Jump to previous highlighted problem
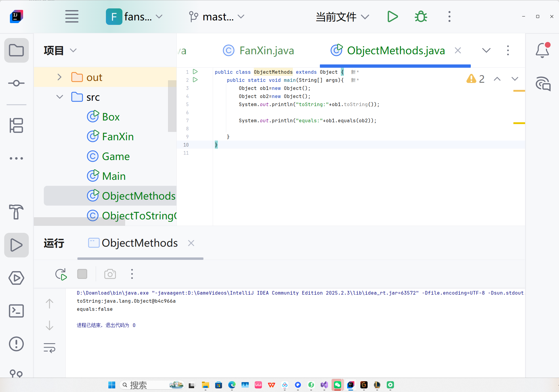Screen dimensions: 559x392 pyautogui.click(x=497, y=79)
